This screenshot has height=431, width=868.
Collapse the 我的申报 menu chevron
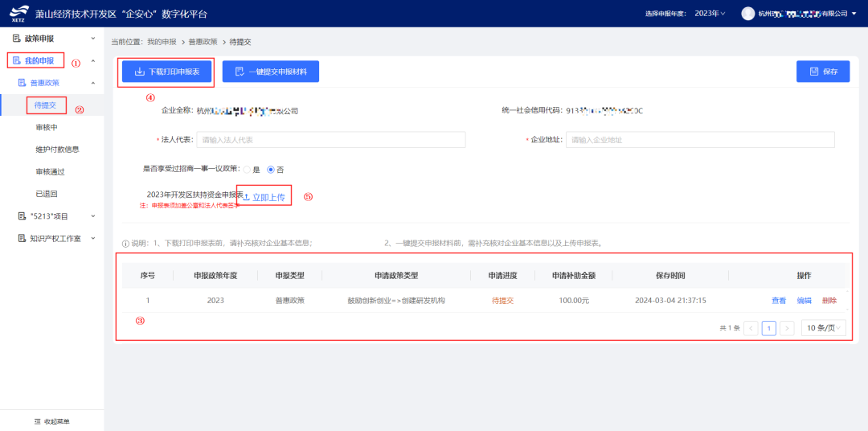coord(93,60)
